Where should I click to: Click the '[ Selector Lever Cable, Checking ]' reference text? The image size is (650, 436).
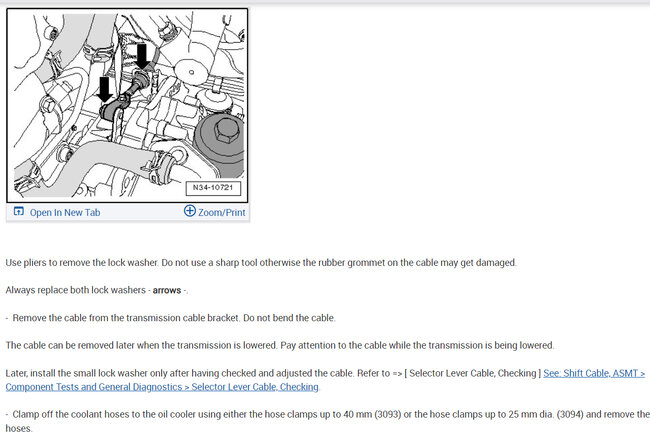(x=473, y=373)
